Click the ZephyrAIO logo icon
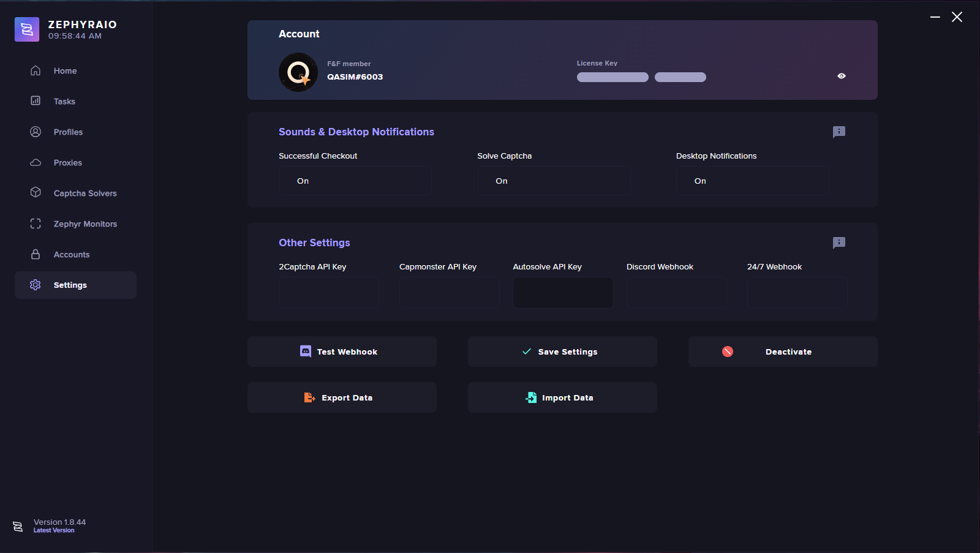 27,29
